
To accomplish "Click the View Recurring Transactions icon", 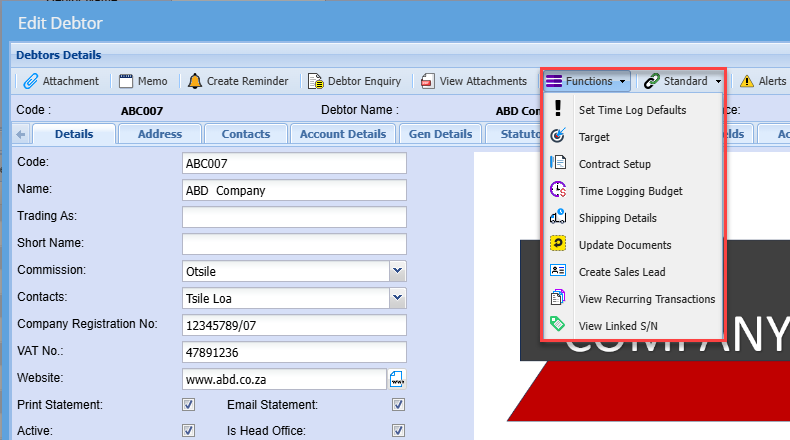I will pyautogui.click(x=558, y=297).
